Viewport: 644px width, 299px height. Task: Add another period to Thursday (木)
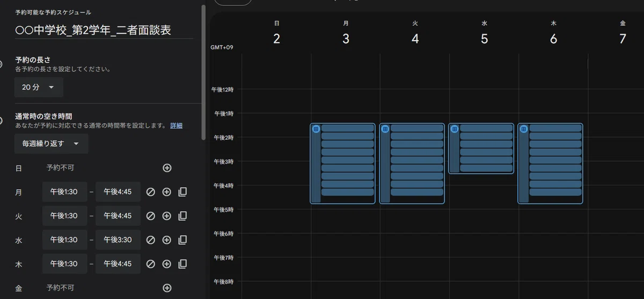[x=166, y=264]
